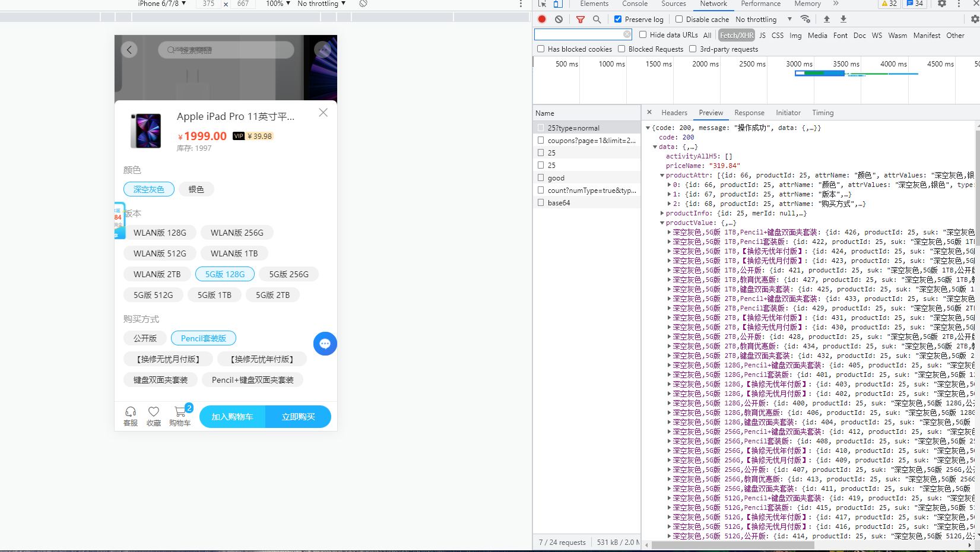
Task: Export HAR file download arrow
Action: click(843, 19)
